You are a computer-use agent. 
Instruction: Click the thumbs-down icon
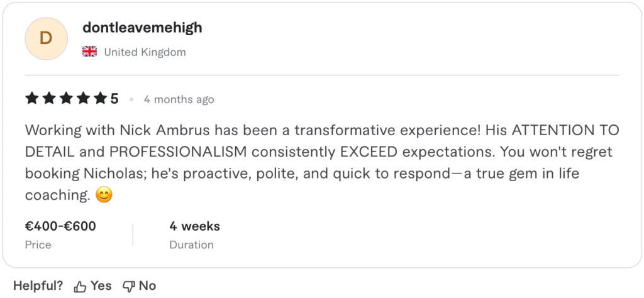[129, 287]
